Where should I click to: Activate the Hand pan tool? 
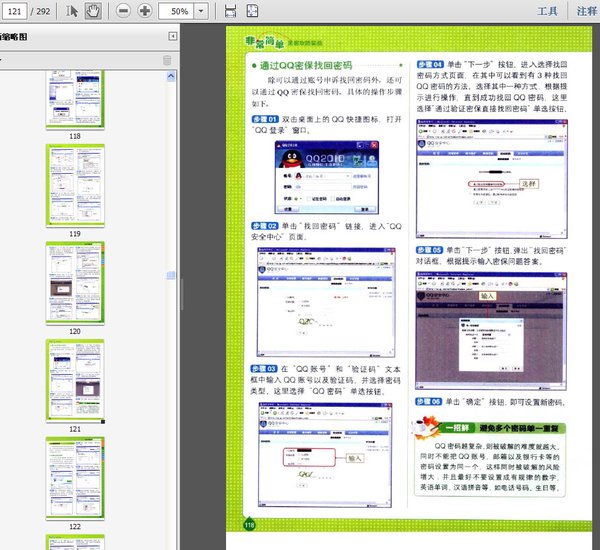(93, 11)
